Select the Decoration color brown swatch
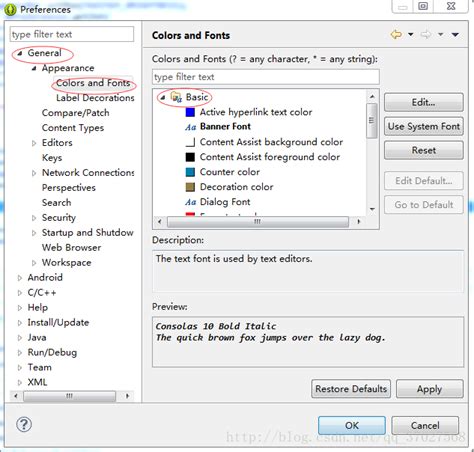 (x=190, y=187)
